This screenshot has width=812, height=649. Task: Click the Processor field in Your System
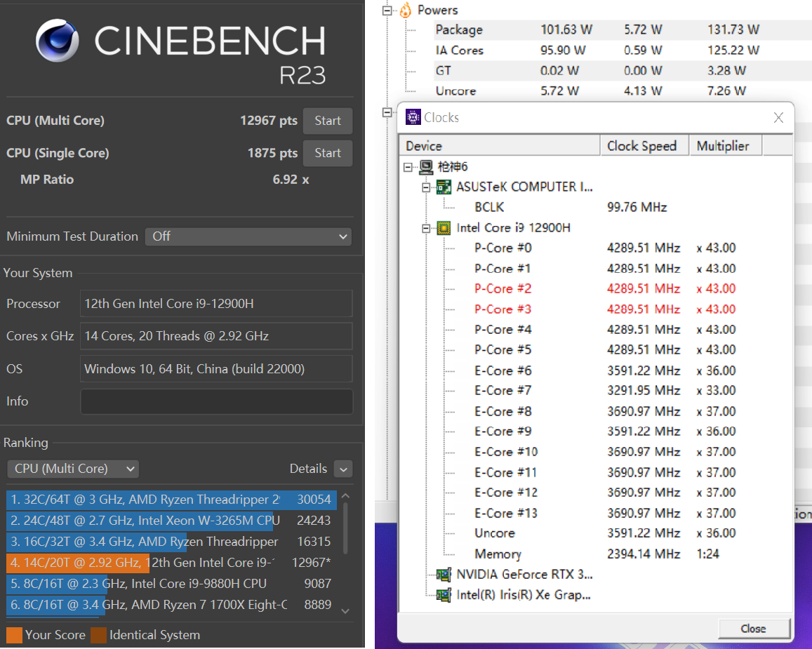[x=216, y=304]
